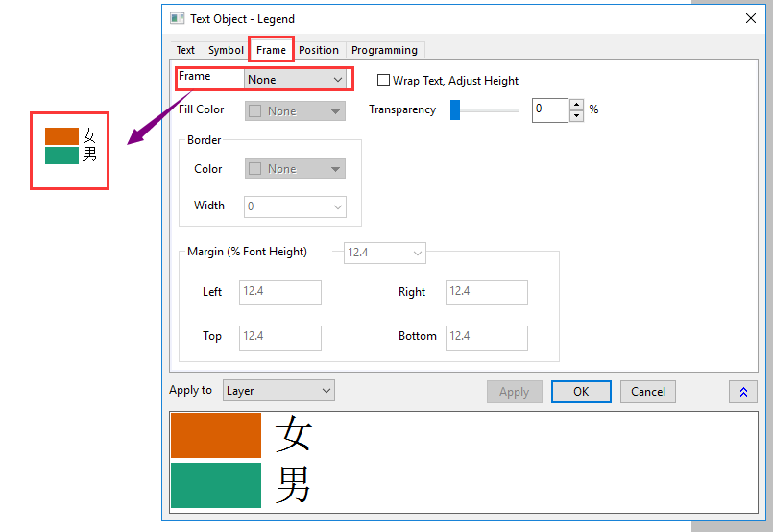Viewport: 773px width, 532px height.
Task: Select the Frame tab
Action: 271,50
